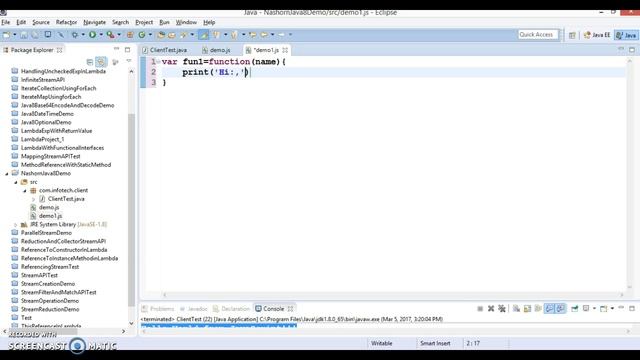Click the Save All toolbar icon

click(35, 35)
